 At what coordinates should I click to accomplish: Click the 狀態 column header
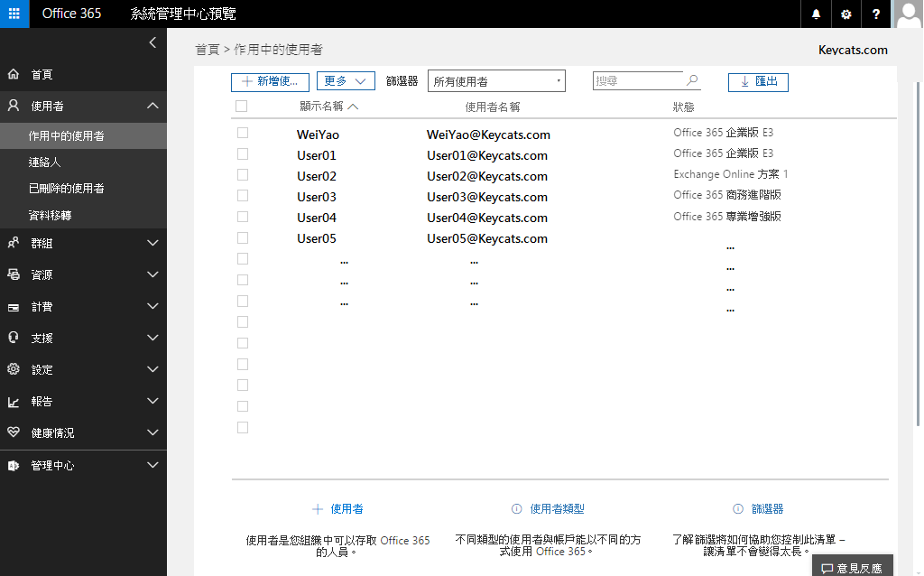[684, 107]
